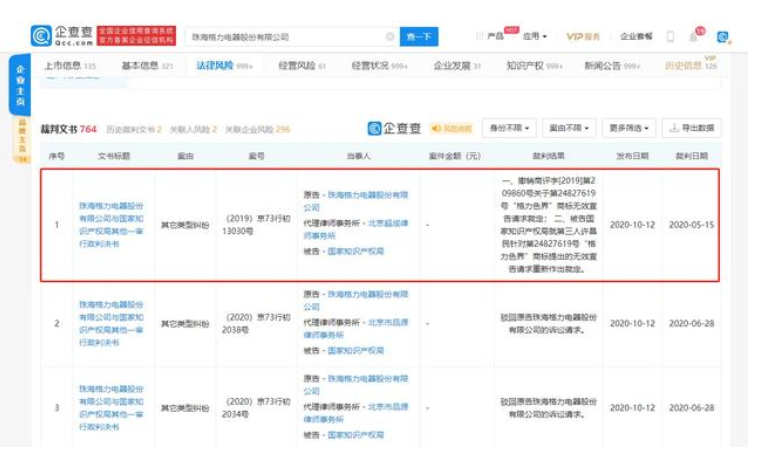Screen dimensions: 758x453
Task: Switch to the 上市信息 tab
Action: 70,66
